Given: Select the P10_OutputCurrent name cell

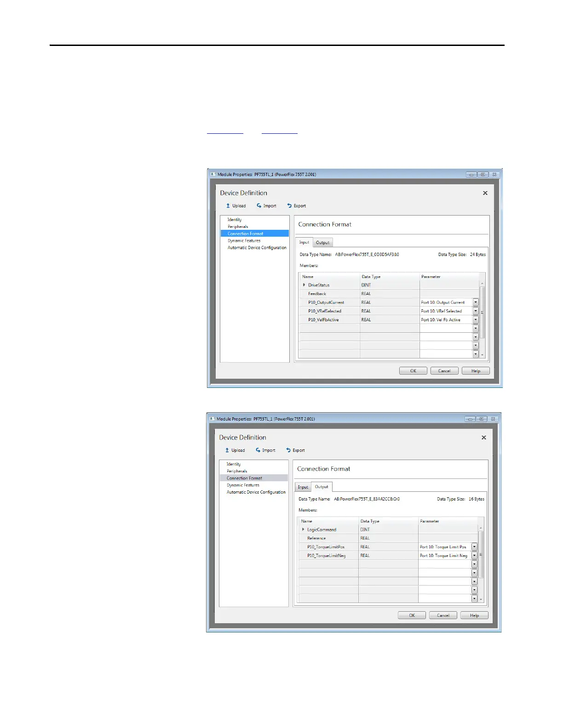Looking at the screenshot, I should pyautogui.click(x=330, y=302).
